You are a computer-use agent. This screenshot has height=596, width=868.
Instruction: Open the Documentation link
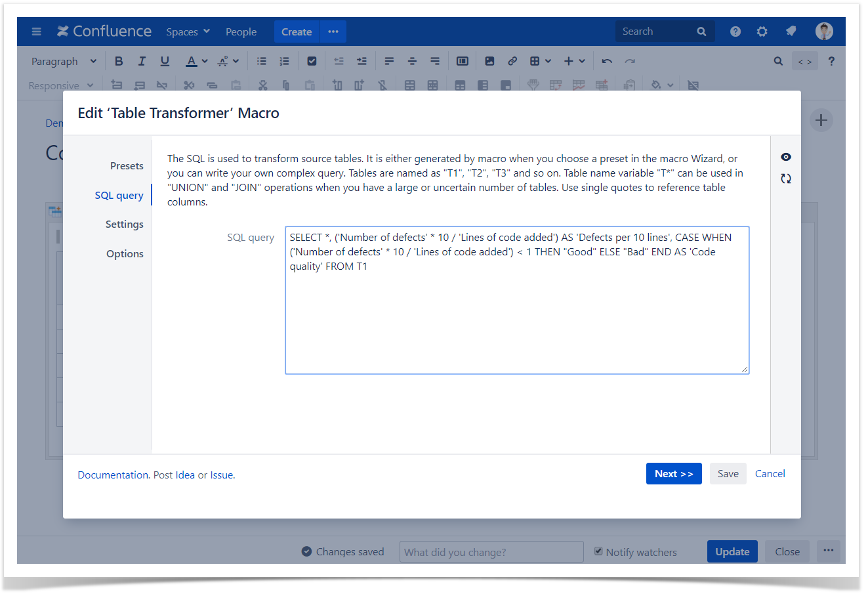click(x=113, y=475)
